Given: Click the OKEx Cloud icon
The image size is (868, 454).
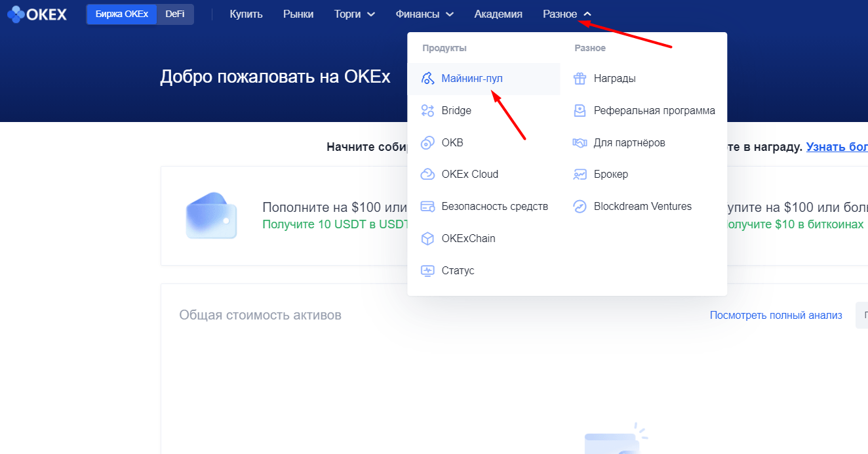Looking at the screenshot, I should click(427, 174).
